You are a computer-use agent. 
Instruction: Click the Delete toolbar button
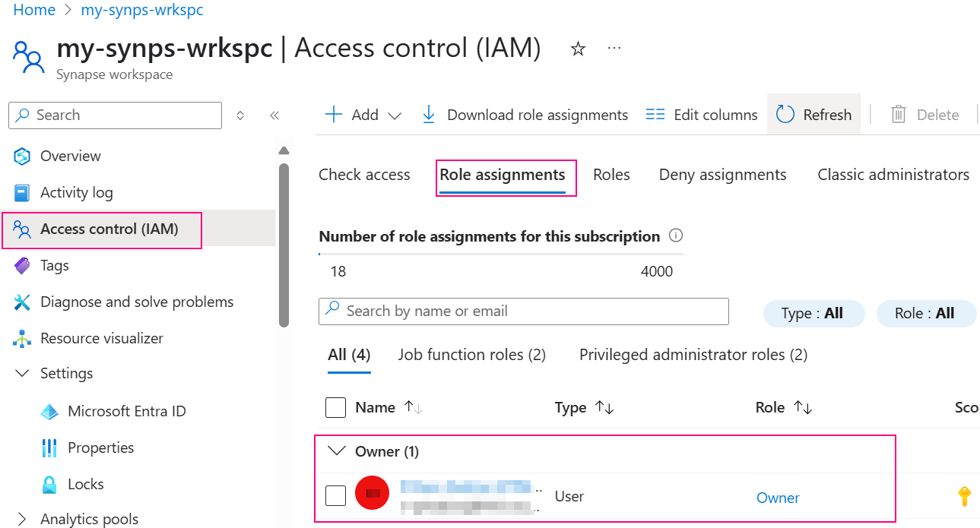click(x=924, y=115)
